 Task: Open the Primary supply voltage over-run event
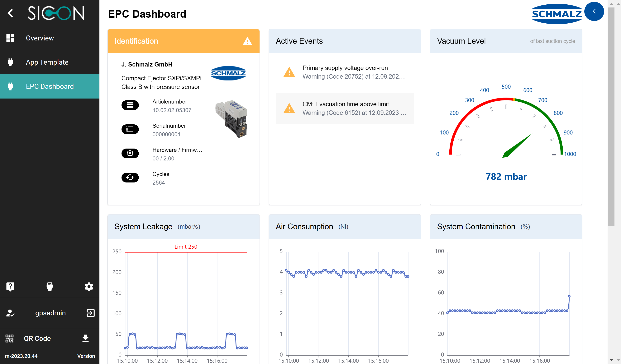point(345,72)
